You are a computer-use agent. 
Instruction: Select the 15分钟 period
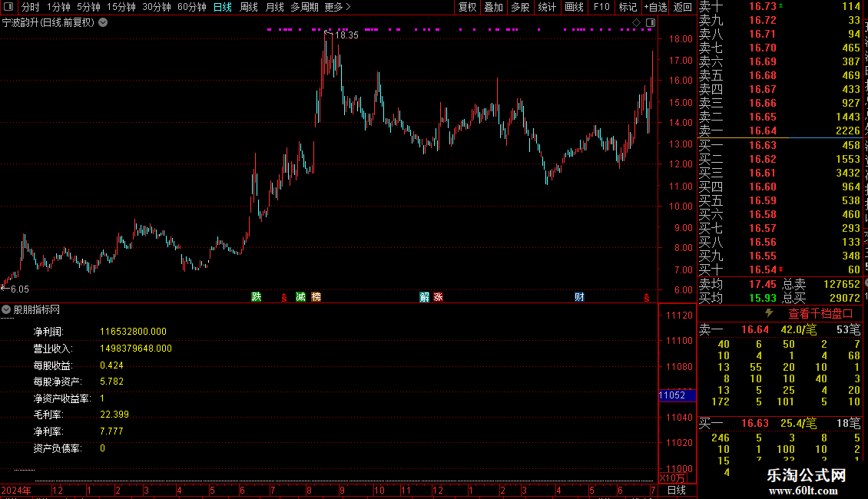[x=121, y=7]
